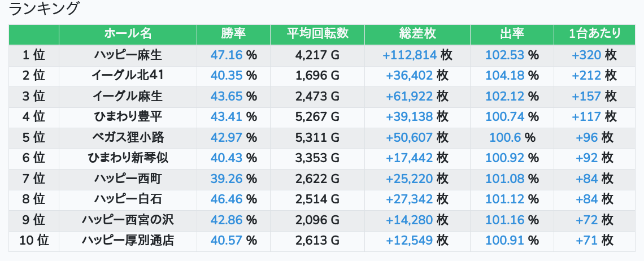Click the ホール名 column header
This screenshot has height=261, width=644.
(128, 34)
